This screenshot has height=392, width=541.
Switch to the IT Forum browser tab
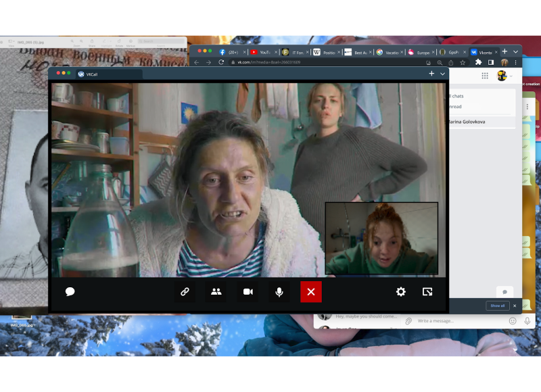295,53
